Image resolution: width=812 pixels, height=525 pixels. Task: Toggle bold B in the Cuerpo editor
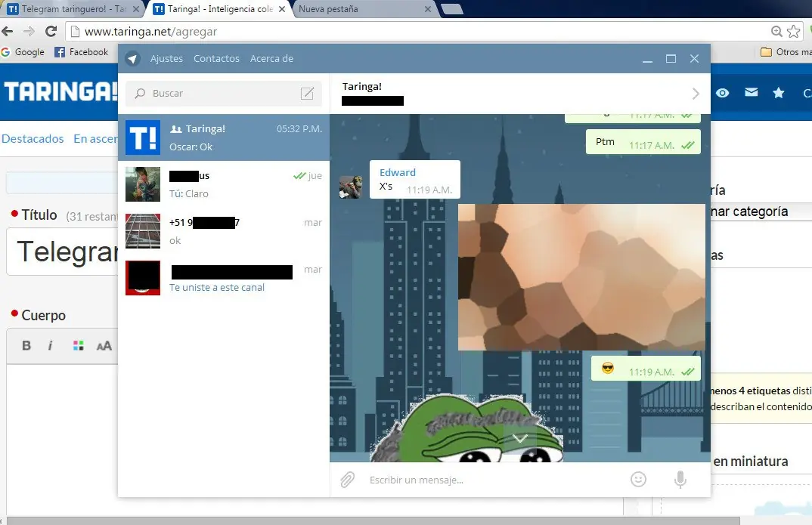click(26, 345)
